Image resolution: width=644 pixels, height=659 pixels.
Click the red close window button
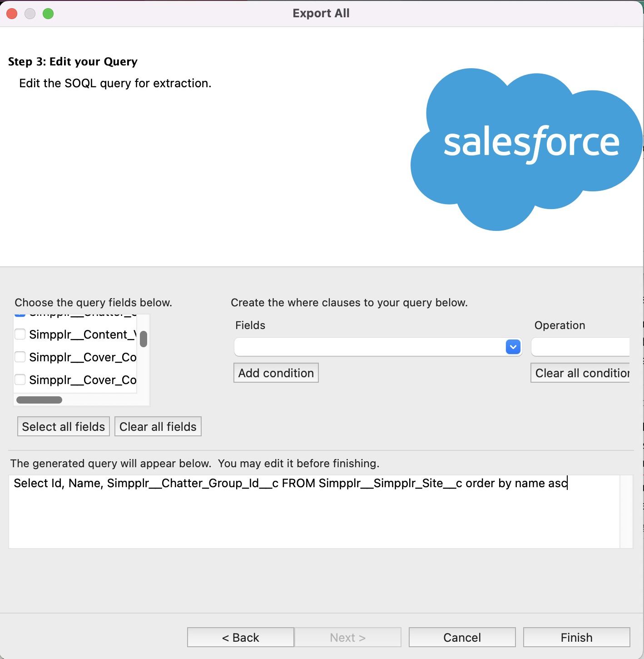click(x=12, y=14)
